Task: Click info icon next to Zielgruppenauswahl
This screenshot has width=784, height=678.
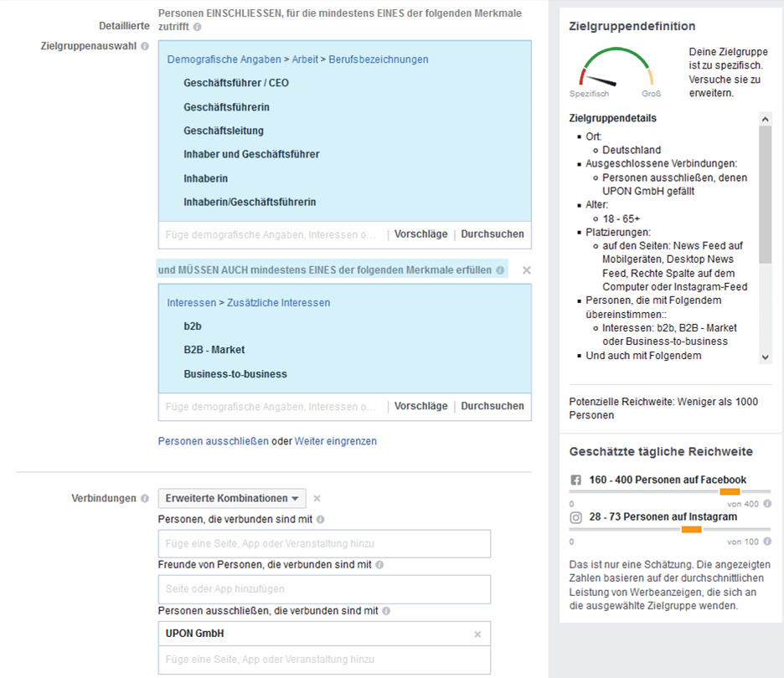Action: click(x=145, y=46)
